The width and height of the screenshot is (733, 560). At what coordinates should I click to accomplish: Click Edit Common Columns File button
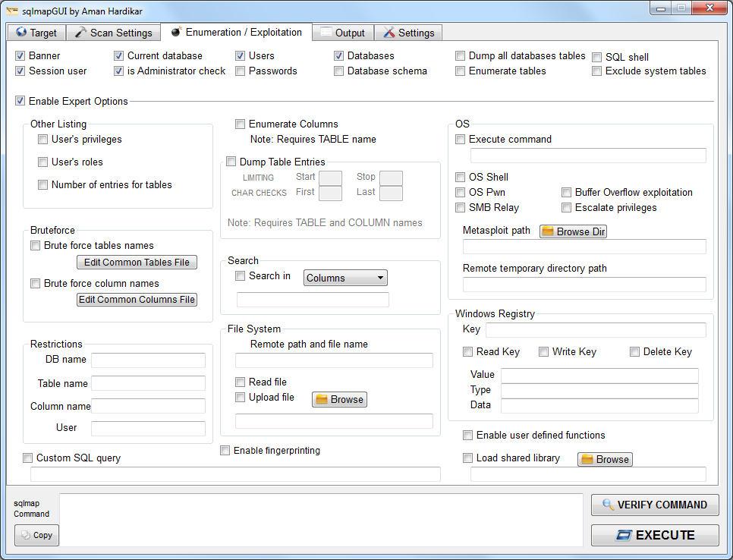[x=137, y=300]
